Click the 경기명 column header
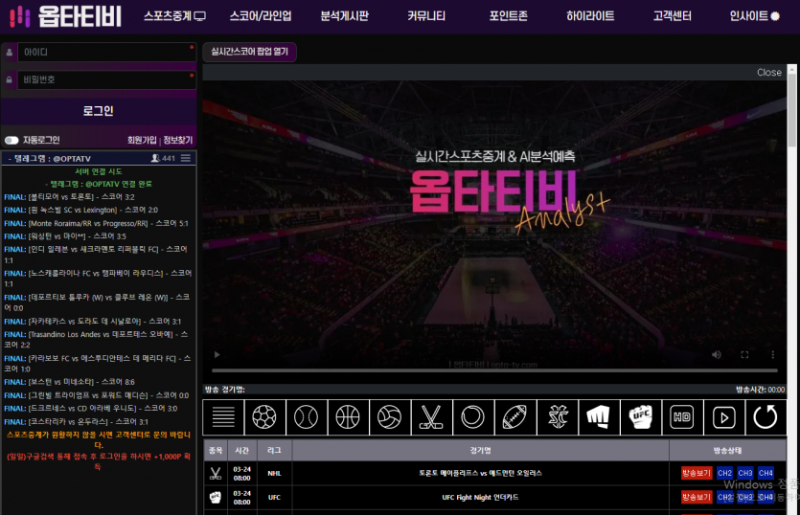Viewport: 800px width, 515px height. (480, 450)
